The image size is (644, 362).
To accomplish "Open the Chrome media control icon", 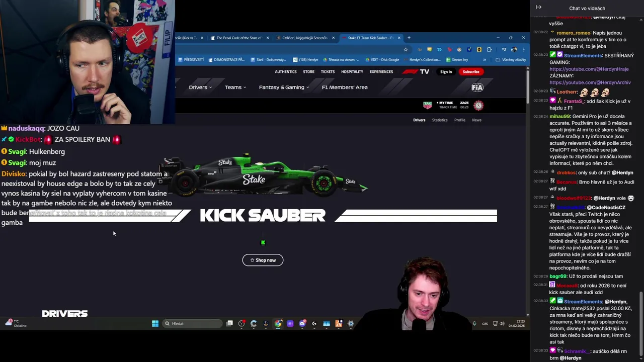I will pyautogui.click(x=504, y=49).
